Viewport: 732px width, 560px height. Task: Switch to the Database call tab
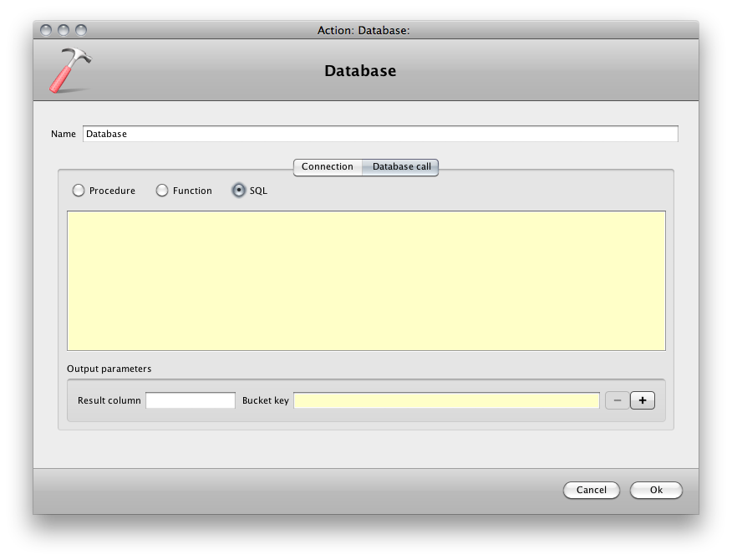pyautogui.click(x=400, y=166)
